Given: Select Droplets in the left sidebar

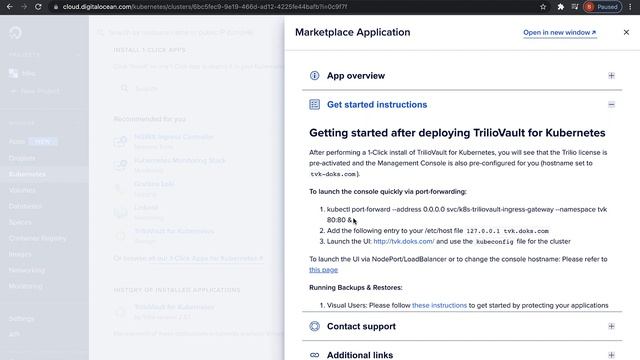Looking at the screenshot, I should pos(22,158).
